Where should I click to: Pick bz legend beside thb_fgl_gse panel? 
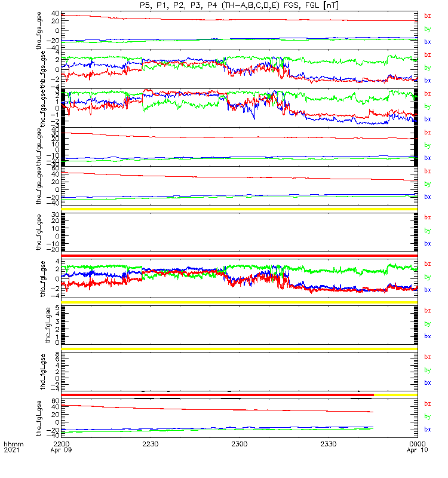click(x=428, y=264)
